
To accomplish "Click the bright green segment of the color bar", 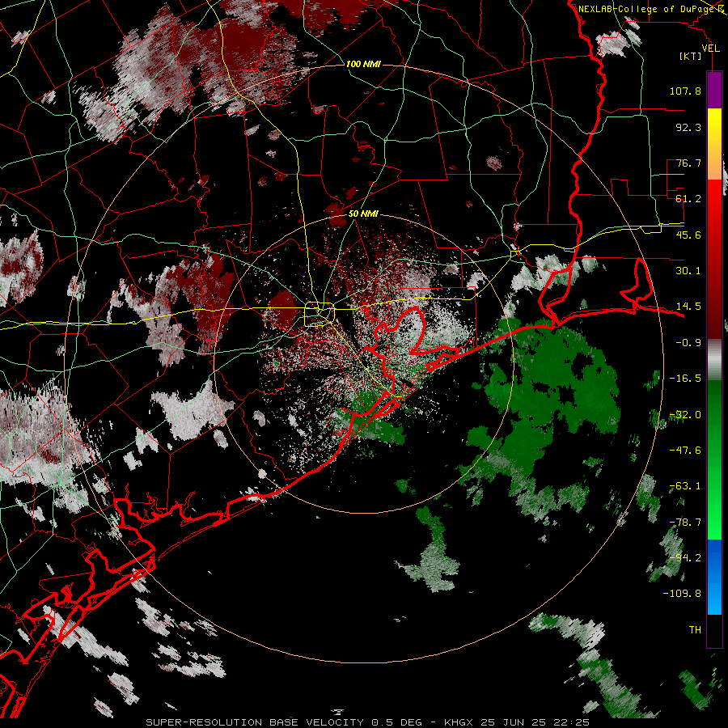I will (714, 515).
